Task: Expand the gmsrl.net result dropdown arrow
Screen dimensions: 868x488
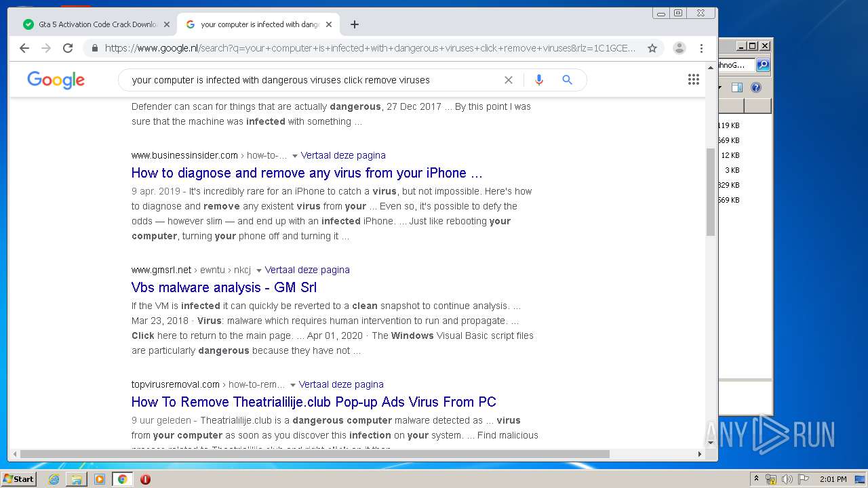Action: point(258,270)
